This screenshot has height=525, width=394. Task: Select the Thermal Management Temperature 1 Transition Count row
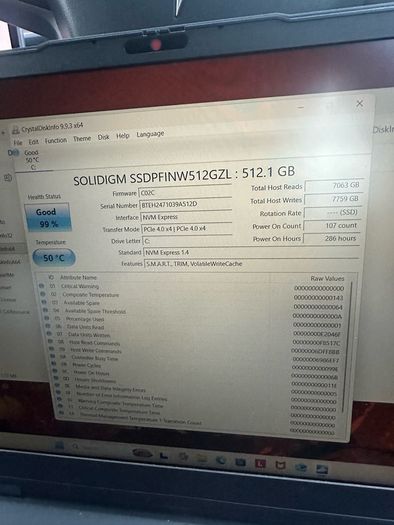click(x=141, y=420)
